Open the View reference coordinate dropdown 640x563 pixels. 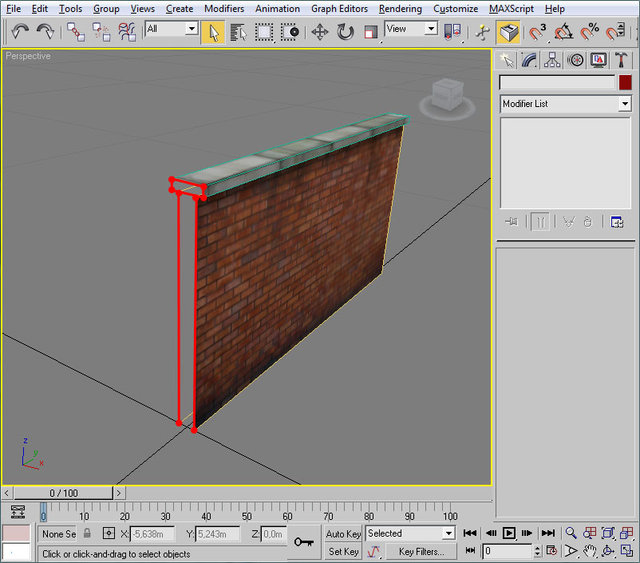(x=412, y=30)
